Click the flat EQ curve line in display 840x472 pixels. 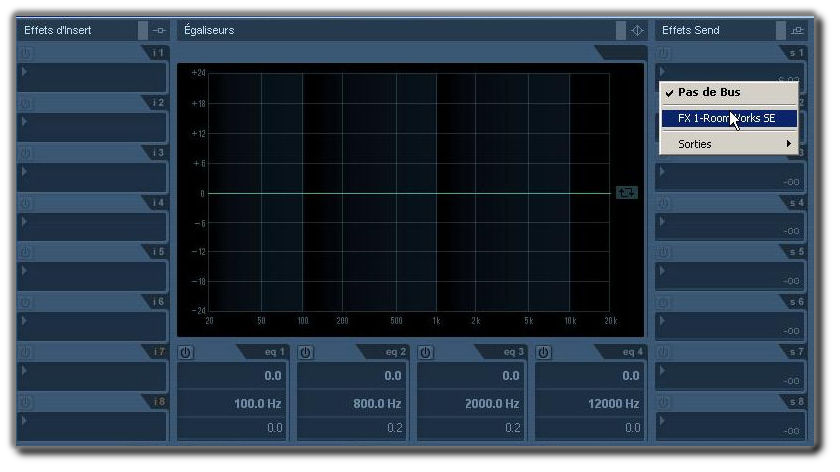tap(400, 193)
